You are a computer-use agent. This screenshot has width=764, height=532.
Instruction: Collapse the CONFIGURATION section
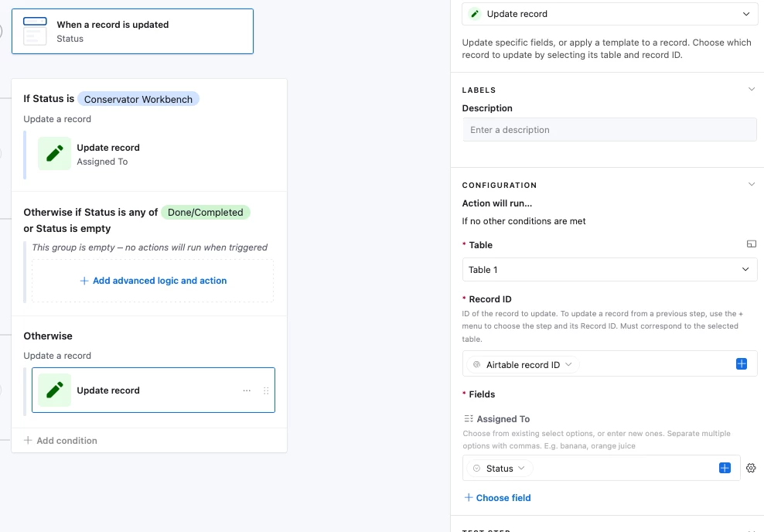click(x=752, y=184)
